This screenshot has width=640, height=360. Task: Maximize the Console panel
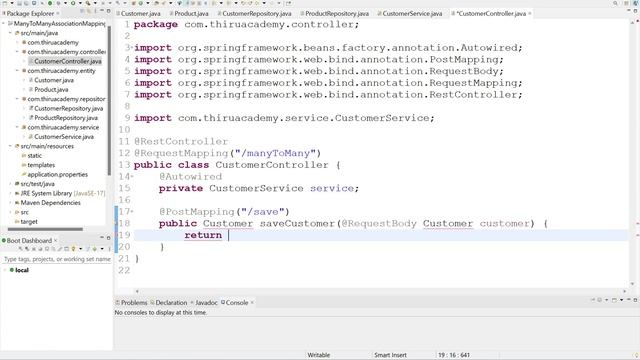coord(636,300)
